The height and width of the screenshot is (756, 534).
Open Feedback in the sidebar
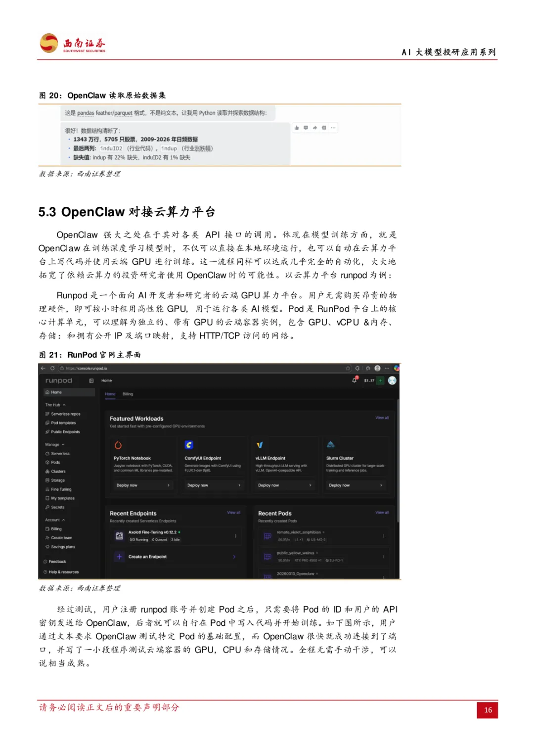(55, 561)
